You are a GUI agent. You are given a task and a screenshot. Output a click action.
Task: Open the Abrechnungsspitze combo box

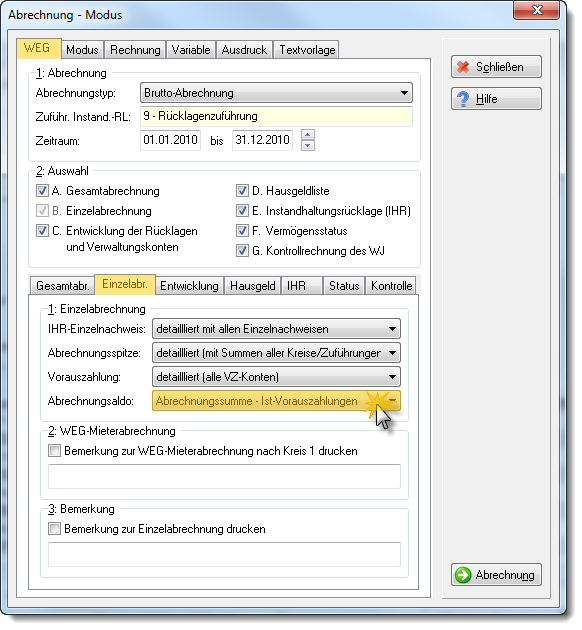pyautogui.click(x=276, y=353)
